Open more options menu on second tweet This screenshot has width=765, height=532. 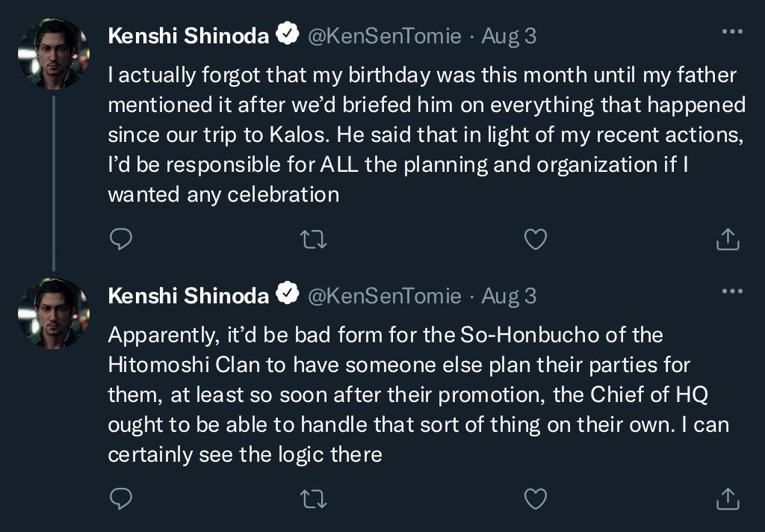click(731, 291)
